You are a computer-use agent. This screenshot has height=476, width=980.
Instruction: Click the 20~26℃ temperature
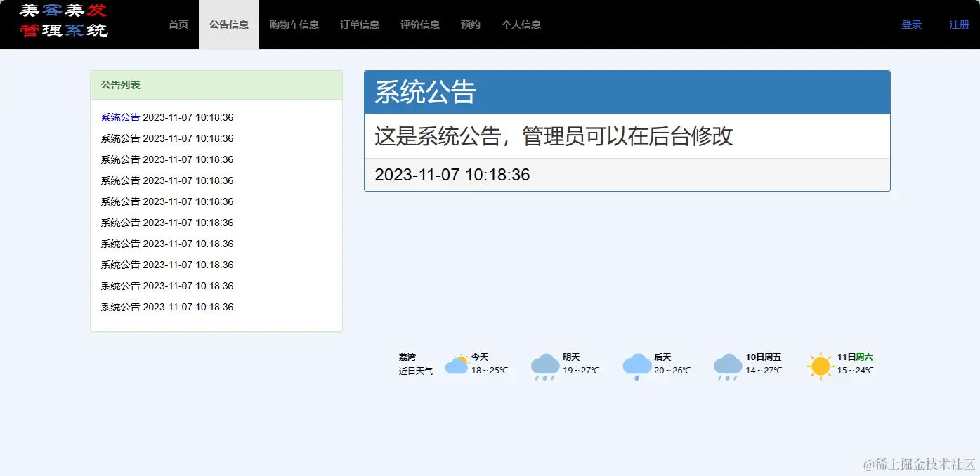click(x=672, y=371)
